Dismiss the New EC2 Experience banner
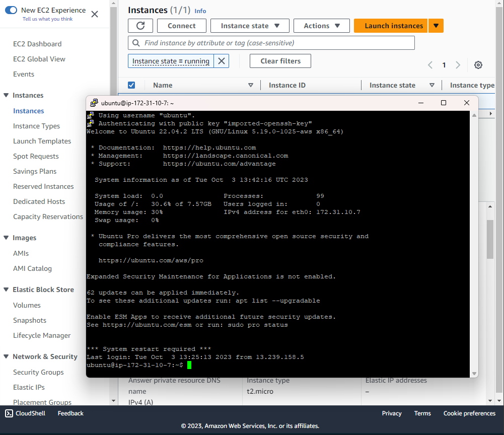 (95, 14)
